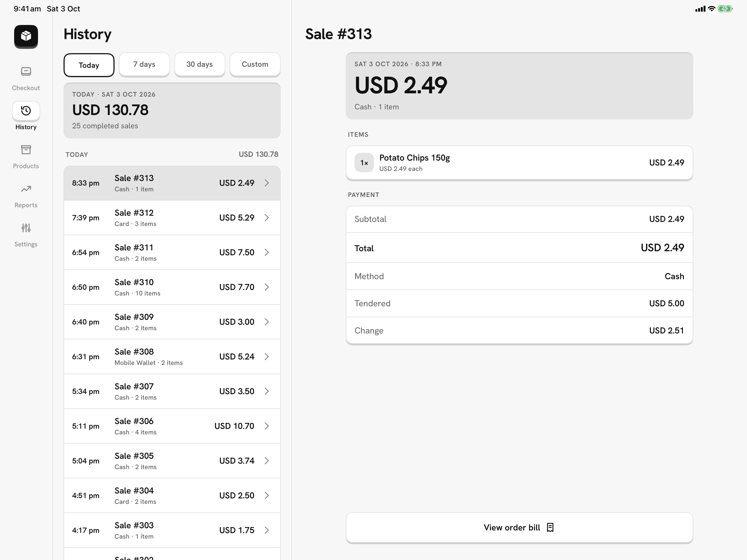Expand Sale #306 chevron arrow
Screen dimensions: 747x560
coord(267,426)
